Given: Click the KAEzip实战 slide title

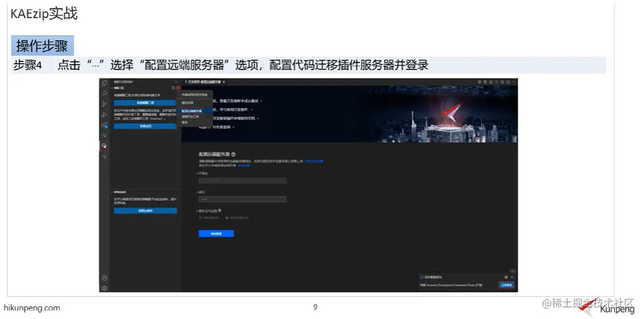Looking at the screenshot, I should pos(44,13).
